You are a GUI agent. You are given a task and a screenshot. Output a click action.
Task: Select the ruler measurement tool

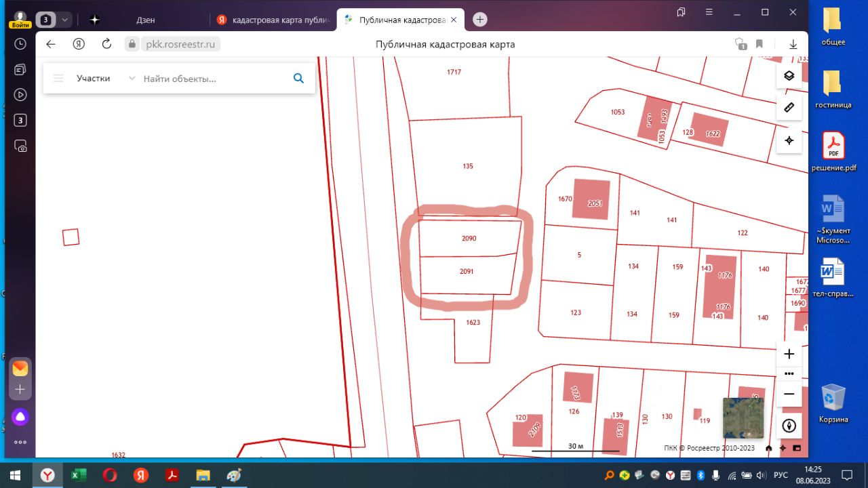(x=789, y=108)
